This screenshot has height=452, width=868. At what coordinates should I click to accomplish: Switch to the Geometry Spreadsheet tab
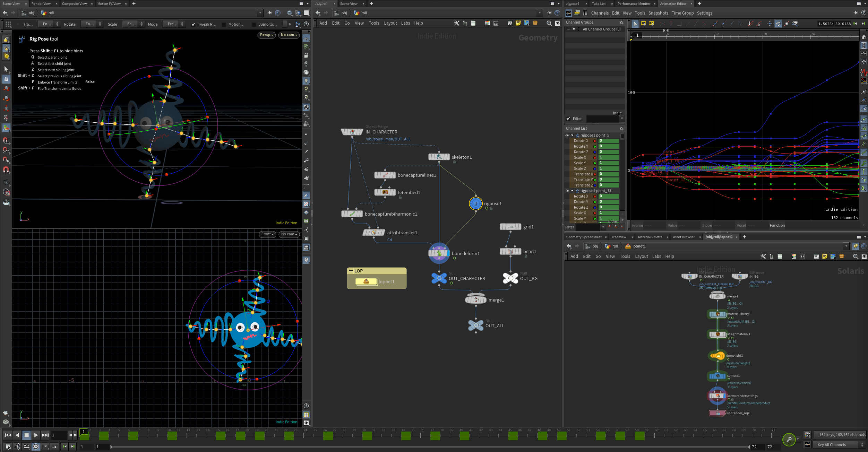584,237
